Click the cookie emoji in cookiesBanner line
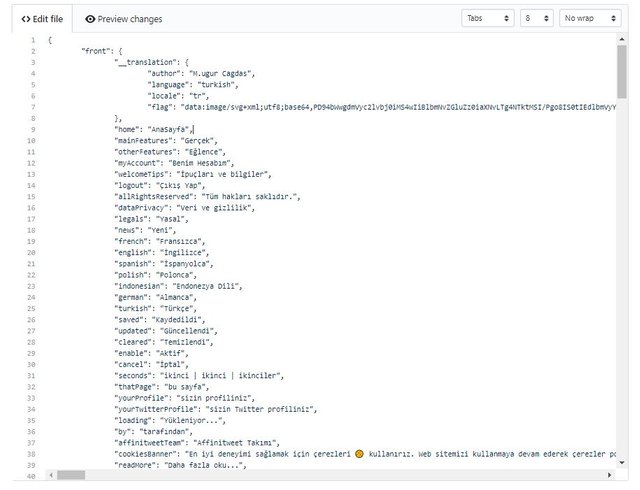 coord(359,454)
